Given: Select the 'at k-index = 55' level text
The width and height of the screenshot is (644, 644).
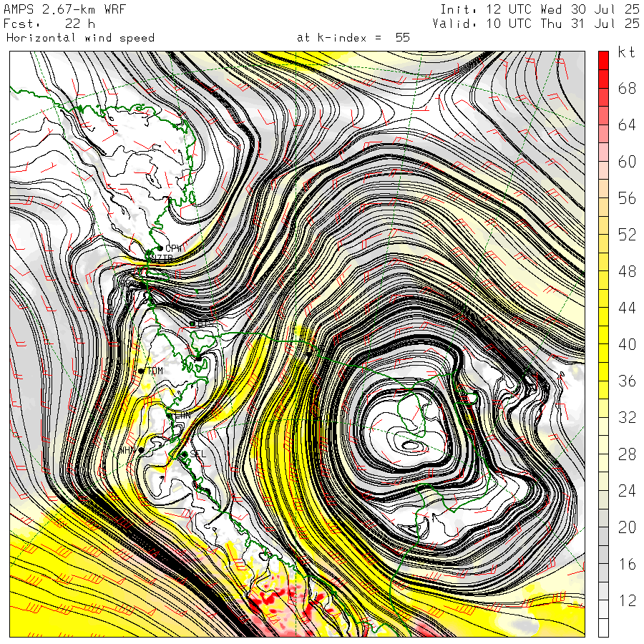Looking at the screenshot, I should click(x=353, y=38).
